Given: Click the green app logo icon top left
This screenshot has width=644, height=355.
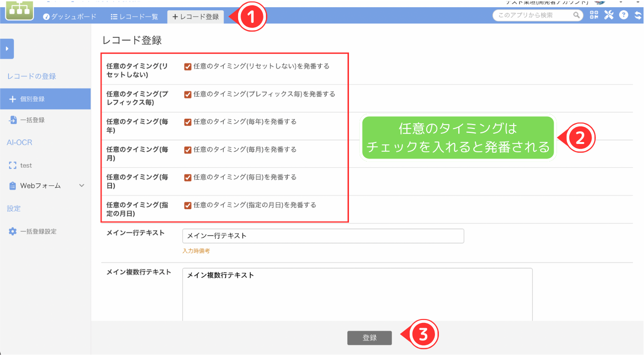Looking at the screenshot, I should (18, 11).
